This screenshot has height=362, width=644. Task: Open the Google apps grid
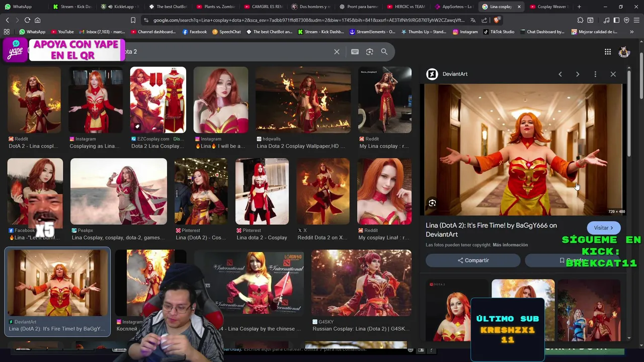point(608,52)
